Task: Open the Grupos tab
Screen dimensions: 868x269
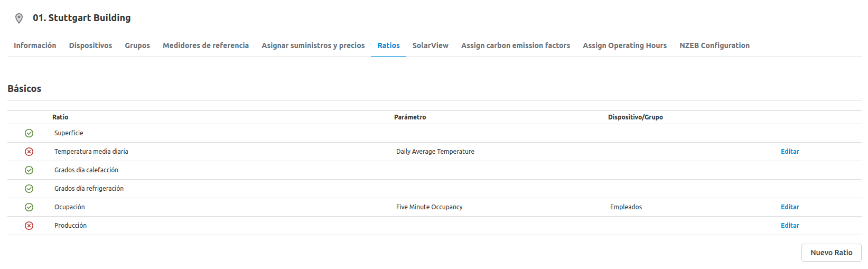Action: click(137, 45)
